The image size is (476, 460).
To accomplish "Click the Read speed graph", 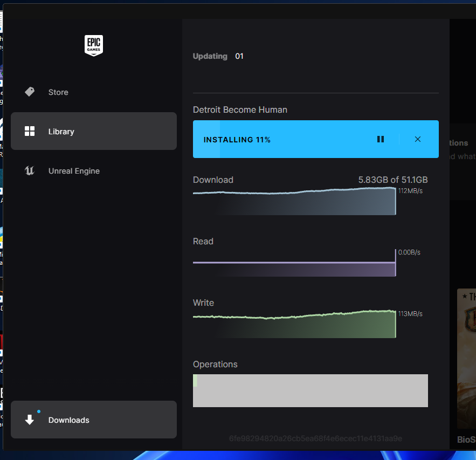I will (x=294, y=263).
